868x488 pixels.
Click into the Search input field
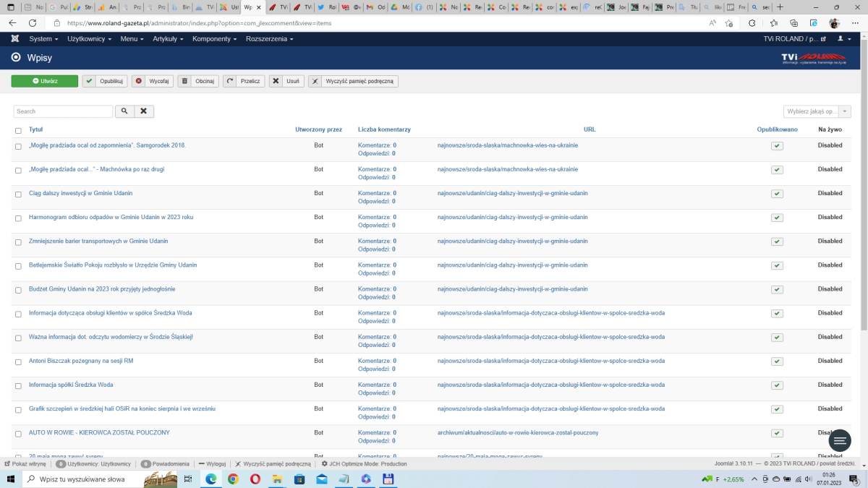pos(63,111)
